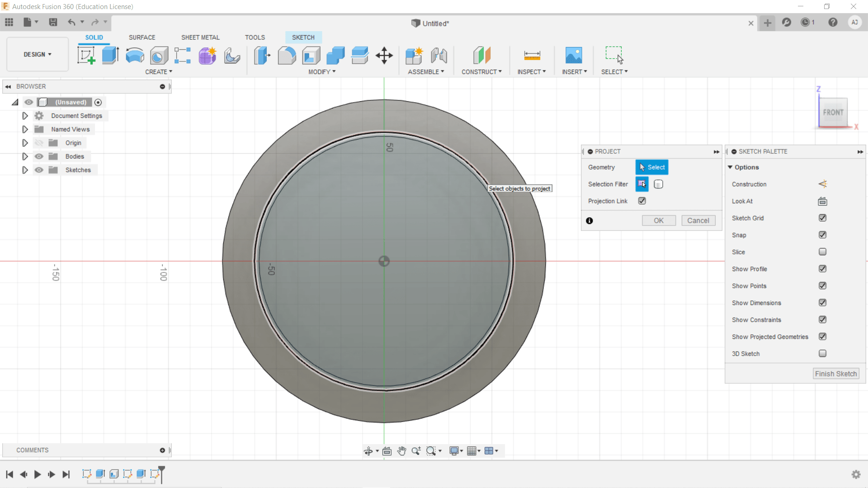Click the Measure ruler icon

[x=532, y=56]
